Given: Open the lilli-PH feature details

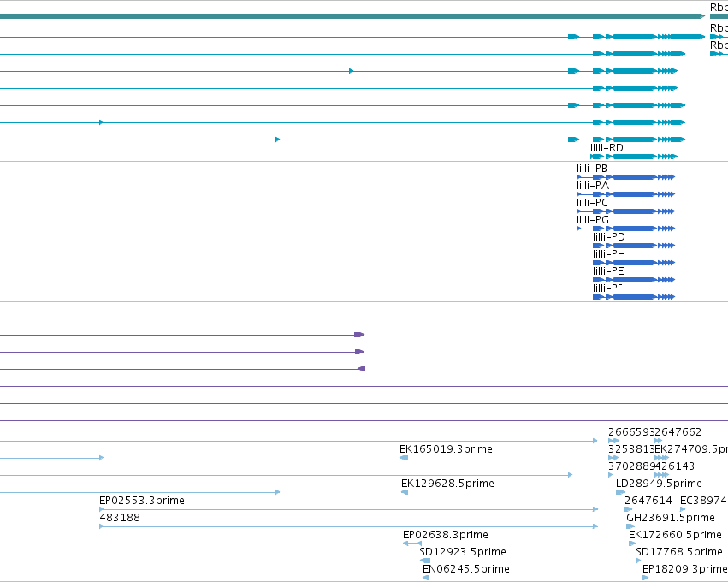Looking at the screenshot, I should pyautogui.click(x=609, y=254).
